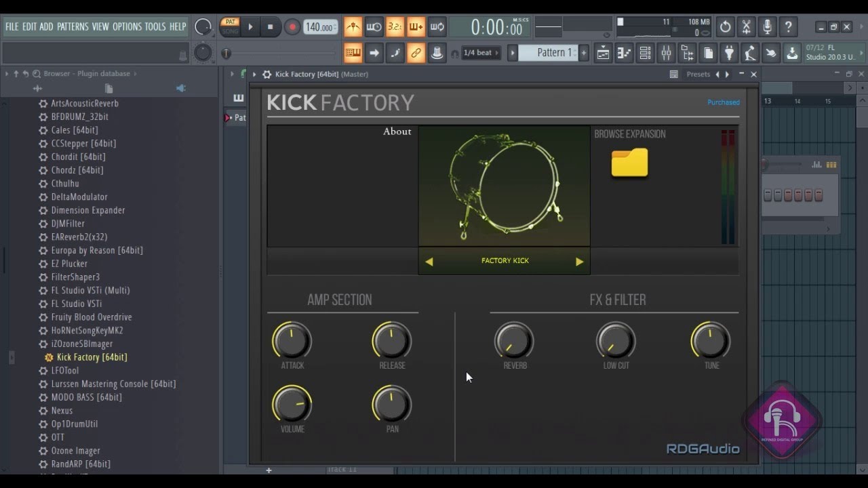
Task: Click the Play button in transport
Action: (250, 27)
